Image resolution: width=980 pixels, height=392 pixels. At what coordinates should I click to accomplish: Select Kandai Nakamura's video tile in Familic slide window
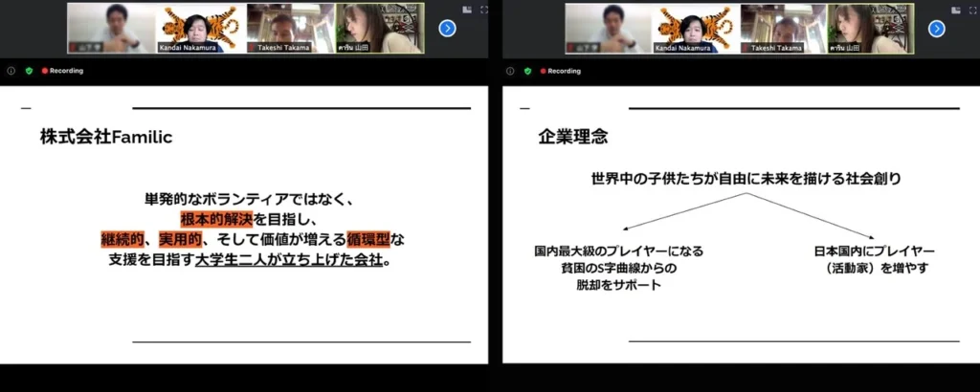[201, 28]
